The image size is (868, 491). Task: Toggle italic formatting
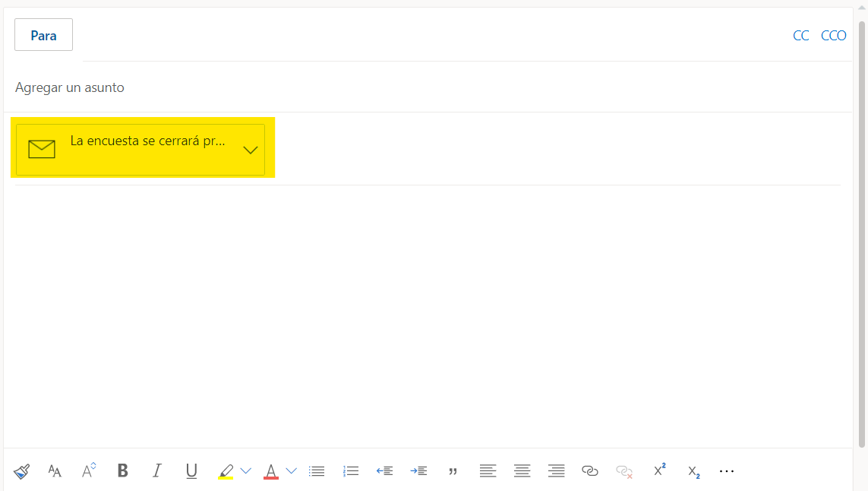157,470
